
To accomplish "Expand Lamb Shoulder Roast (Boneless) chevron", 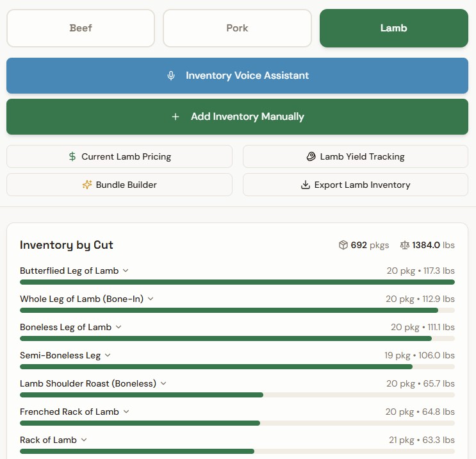I will [x=163, y=383].
